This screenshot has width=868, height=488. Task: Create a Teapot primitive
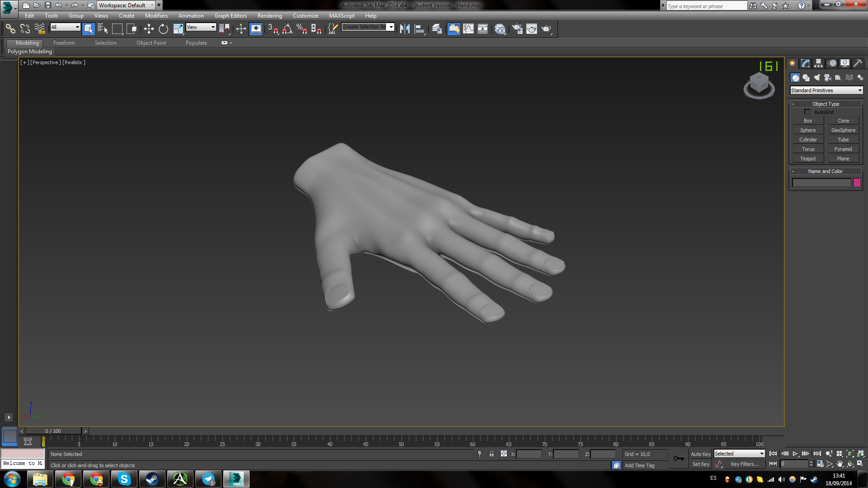click(808, 159)
